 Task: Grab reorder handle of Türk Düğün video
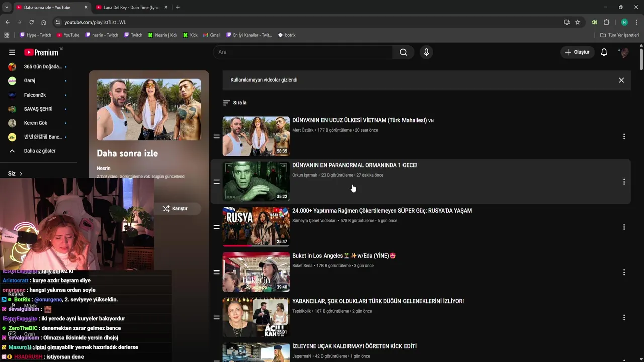(x=216, y=318)
